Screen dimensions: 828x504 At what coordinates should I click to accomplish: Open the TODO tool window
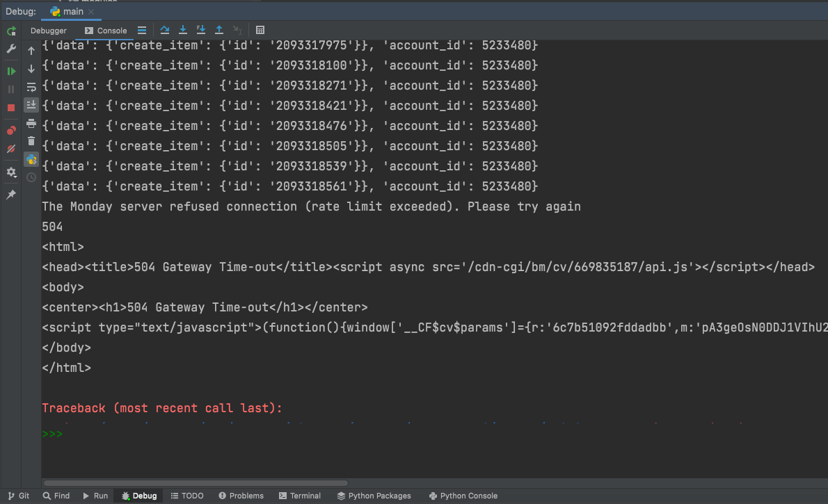click(x=187, y=496)
